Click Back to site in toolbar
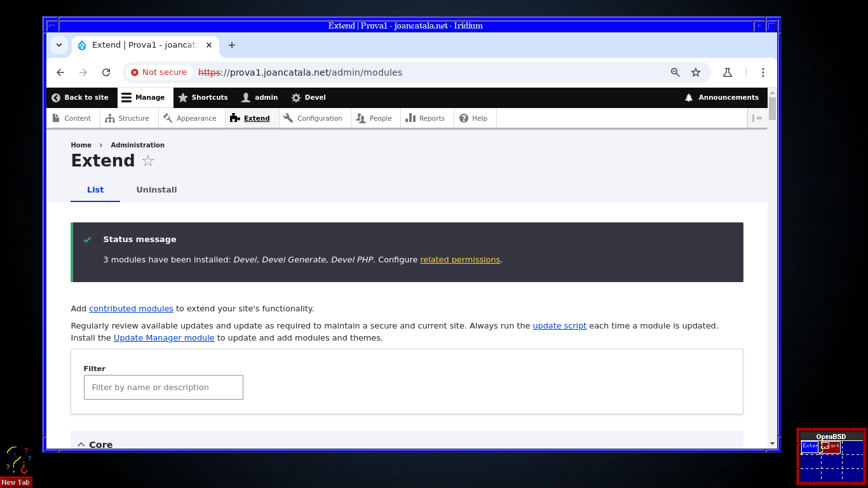Image resolution: width=868 pixels, height=488 pixels. (80, 97)
